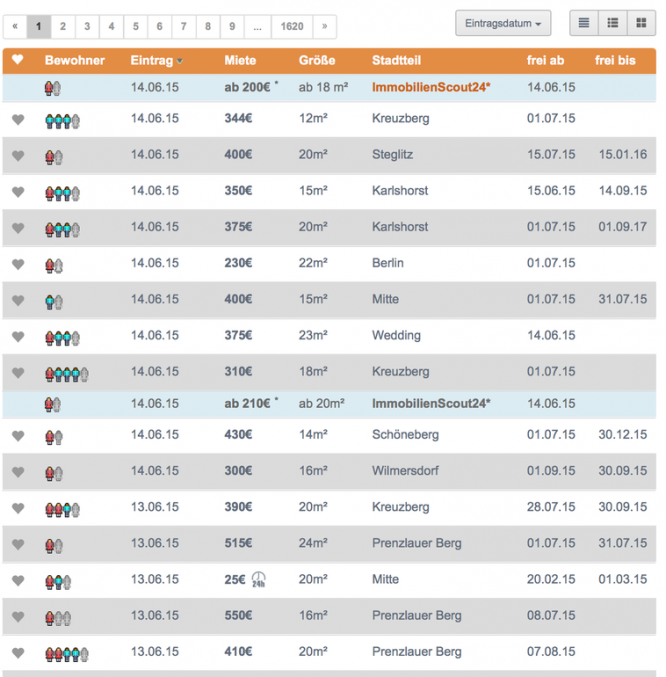Switch to grid tile view icon
The height and width of the screenshot is (677, 666).
(641, 23)
